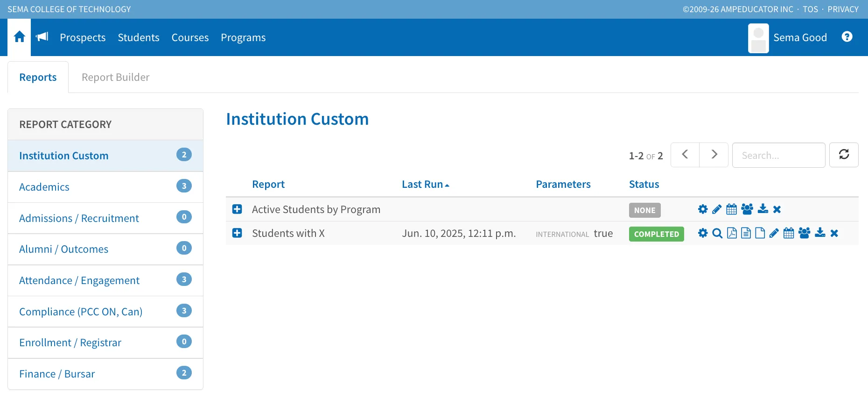Download the Students with X report
868x399 pixels.
coord(820,233)
